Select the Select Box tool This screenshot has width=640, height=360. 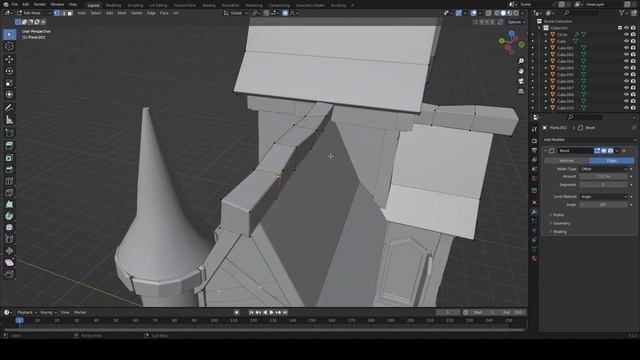[9, 34]
